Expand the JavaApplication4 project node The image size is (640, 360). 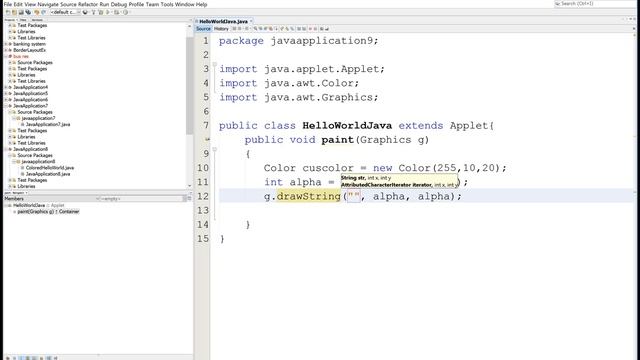pyautogui.click(x=6, y=87)
